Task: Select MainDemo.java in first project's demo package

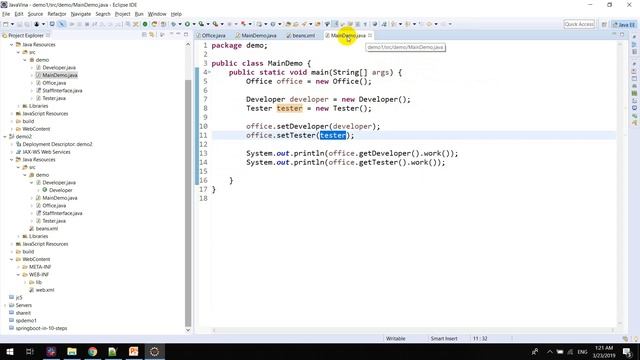Action: [x=60, y=75]
